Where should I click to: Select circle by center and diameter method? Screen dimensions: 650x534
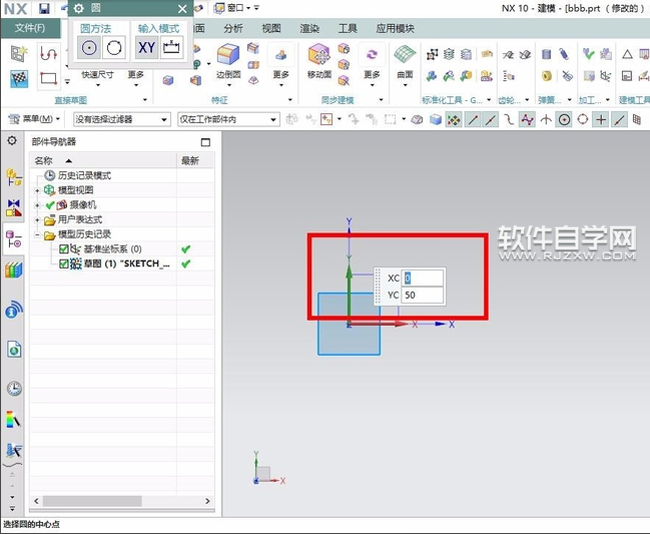(89, 47)
